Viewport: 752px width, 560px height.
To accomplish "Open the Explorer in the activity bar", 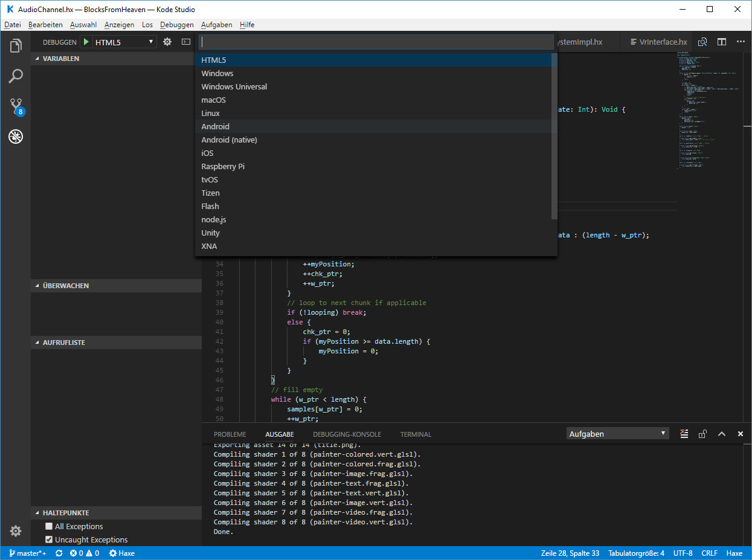I will [x=15, y=45].
